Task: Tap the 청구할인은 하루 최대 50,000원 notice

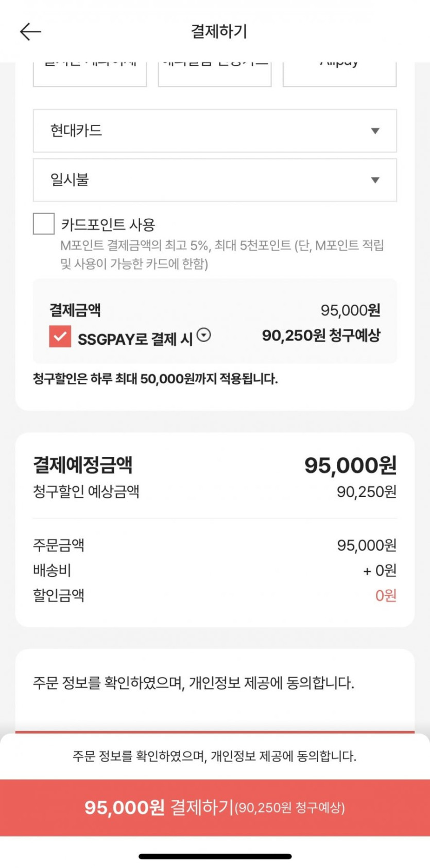Action: 156,379
